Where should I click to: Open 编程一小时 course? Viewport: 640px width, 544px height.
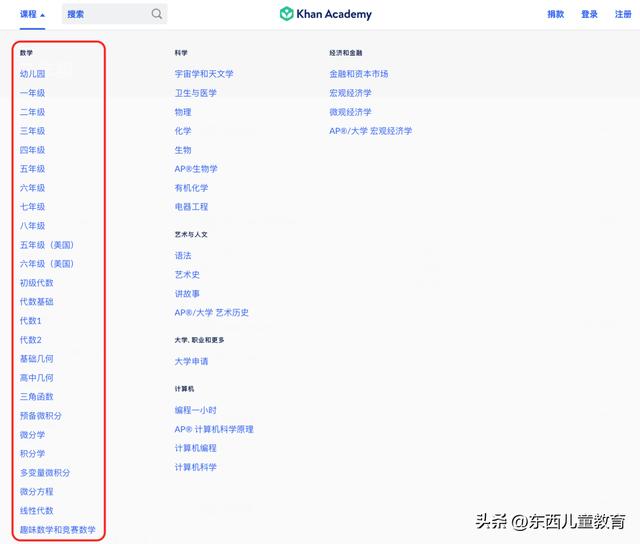196,410
